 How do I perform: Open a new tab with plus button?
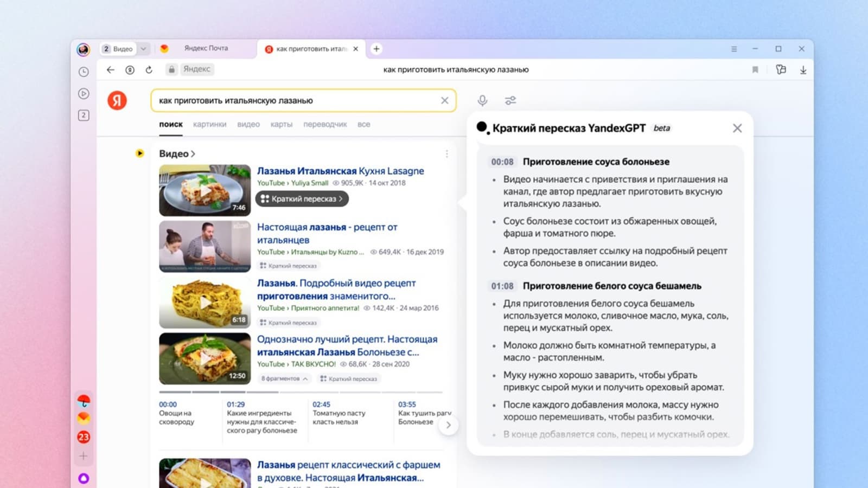coord(376,49)
